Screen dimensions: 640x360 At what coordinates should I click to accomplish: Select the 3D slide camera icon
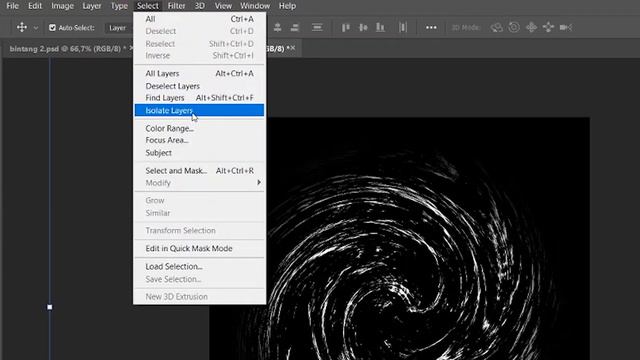point(549,27)
